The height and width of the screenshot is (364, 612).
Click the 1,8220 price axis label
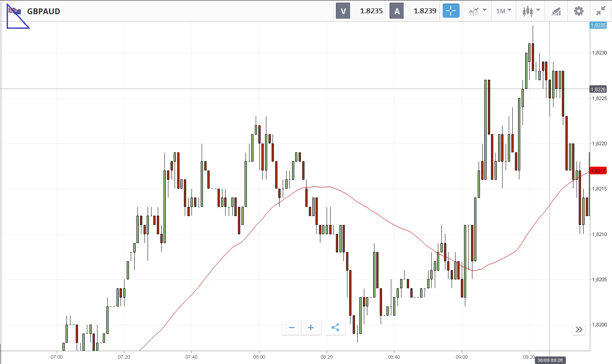(x=599, y=143)
